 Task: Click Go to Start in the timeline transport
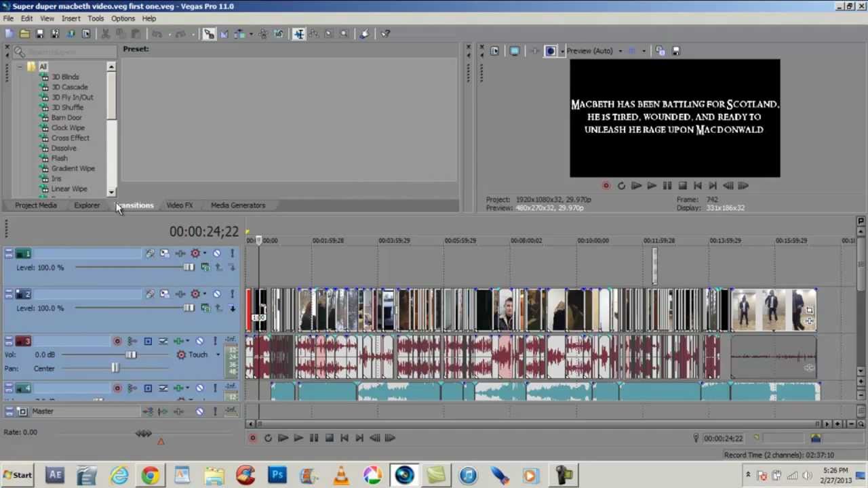[x=344, y=439]
